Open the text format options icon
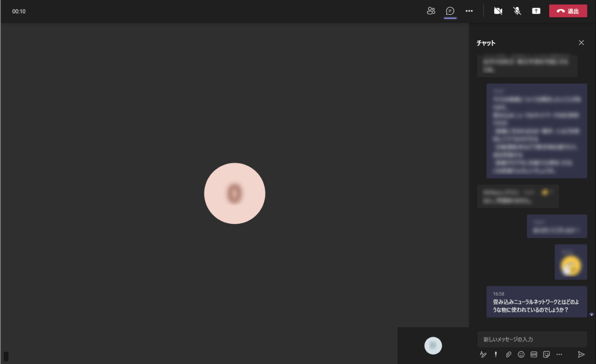 (483, 354)
